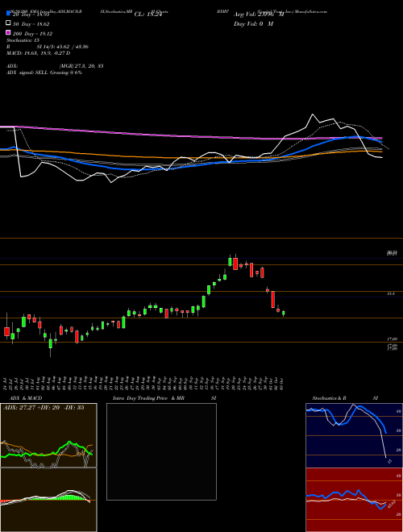Click the stochastics '15' end-of-line label
Image resolution: width=403 pixels, height=532 pixels.
click(389, 461)
